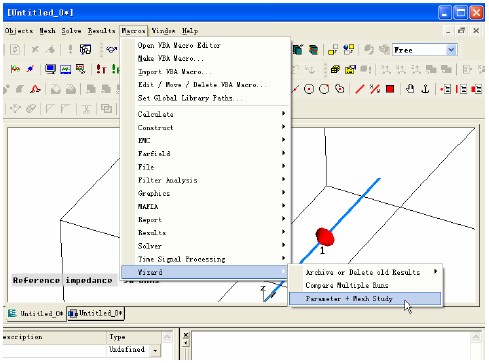
Task: Open the Type dropdown showing Undefined
Action: click(155, 350)
